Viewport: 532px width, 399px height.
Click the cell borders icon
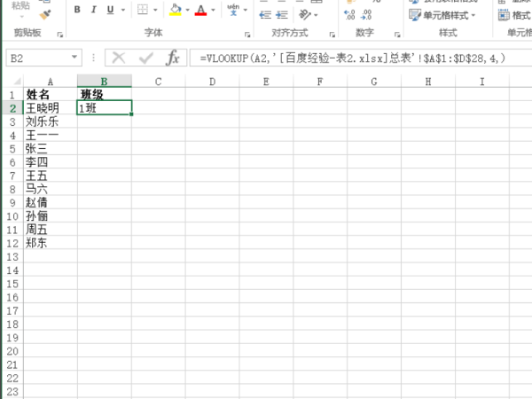coord(143,10)
